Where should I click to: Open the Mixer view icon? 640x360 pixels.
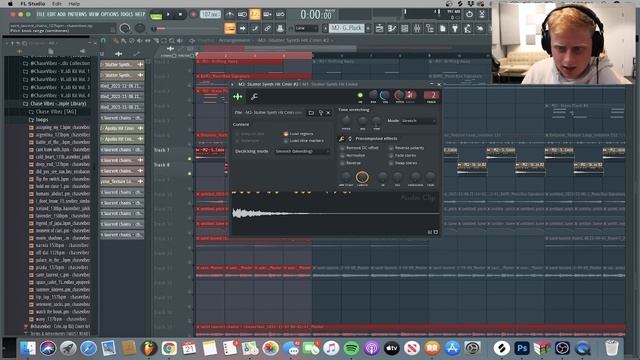417,28
